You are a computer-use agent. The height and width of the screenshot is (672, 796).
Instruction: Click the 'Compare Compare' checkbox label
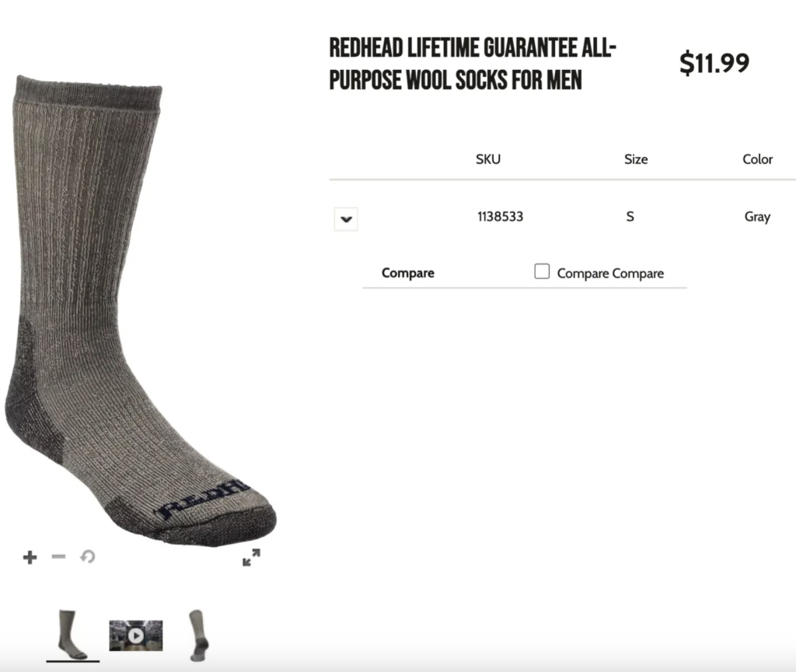click(x=610, y=273)
